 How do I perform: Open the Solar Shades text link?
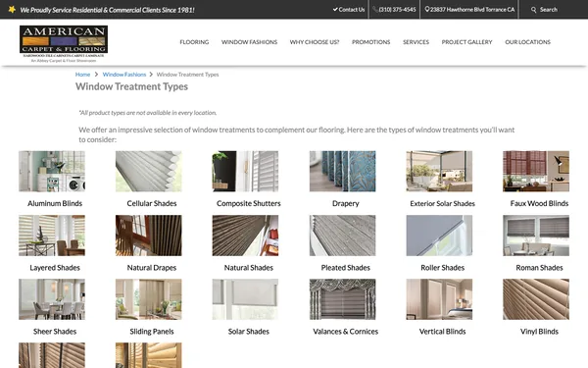pos(249,332)
